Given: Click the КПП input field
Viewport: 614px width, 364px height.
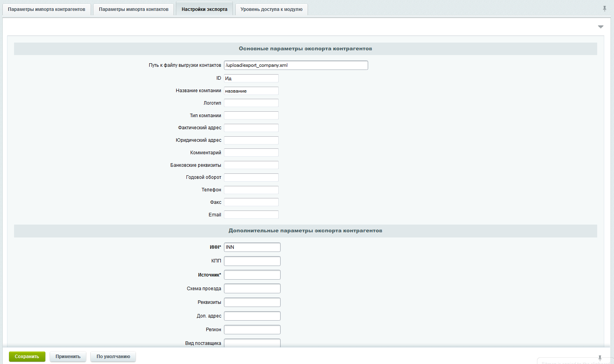Looking at the screenshot, I should 252,261.
